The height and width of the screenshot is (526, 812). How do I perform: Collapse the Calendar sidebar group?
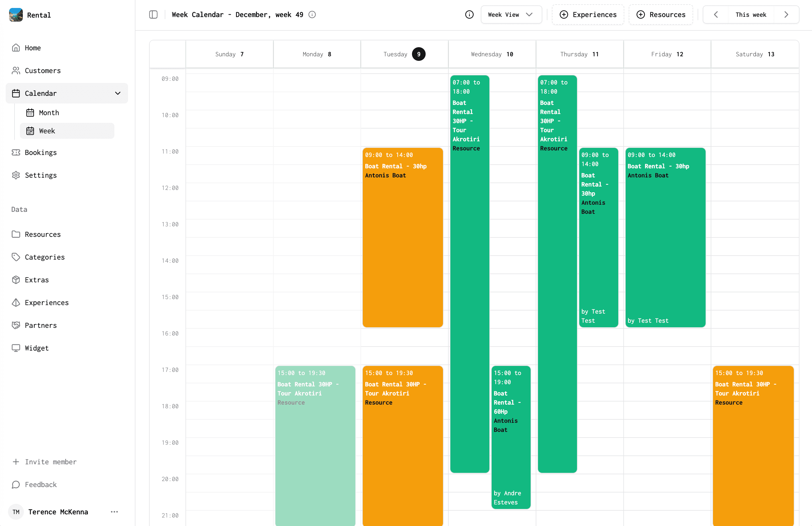pos(118,93)
